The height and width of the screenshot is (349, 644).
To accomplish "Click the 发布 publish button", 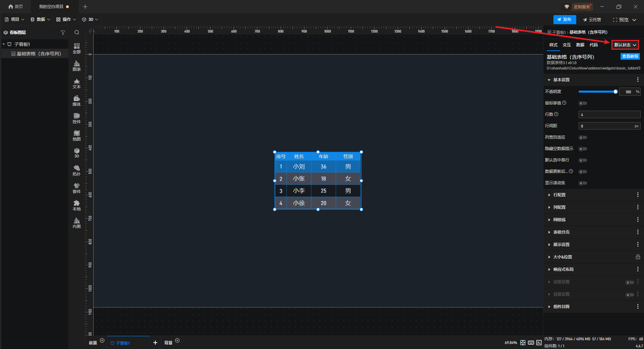I will click(565, 20).
